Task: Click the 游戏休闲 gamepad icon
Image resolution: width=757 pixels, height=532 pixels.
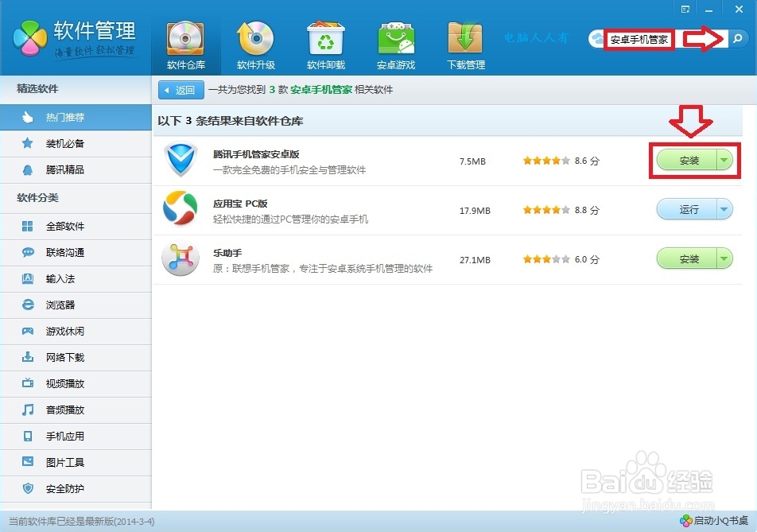Action: pyautogui.click(x=28, y=331)
